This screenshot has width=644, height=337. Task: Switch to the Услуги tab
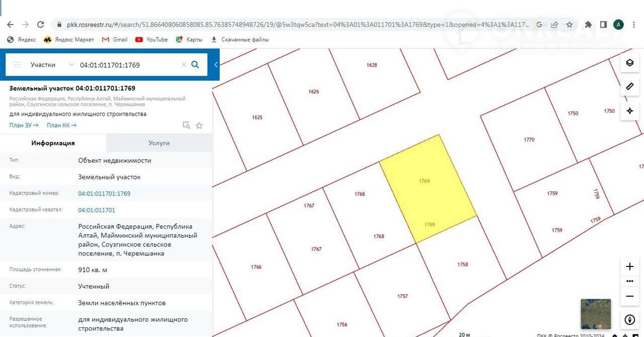[x=159, y=143]
